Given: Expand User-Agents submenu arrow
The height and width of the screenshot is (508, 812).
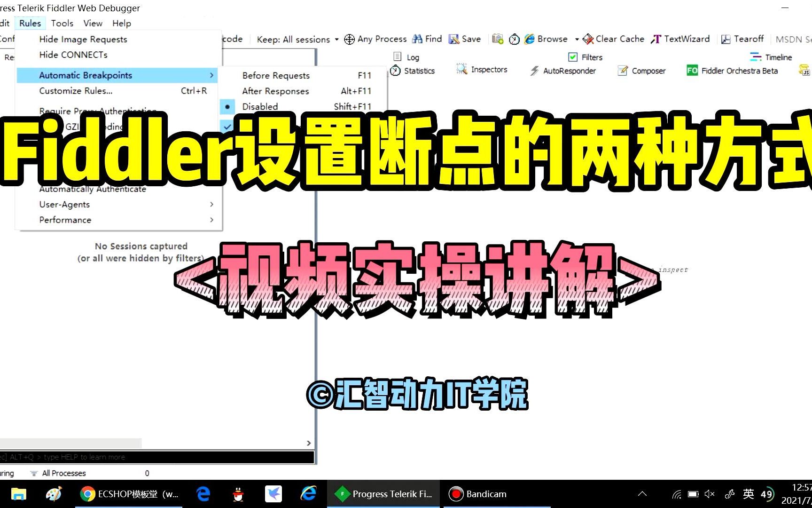Looking at the screenshot, I should point(211,204).
